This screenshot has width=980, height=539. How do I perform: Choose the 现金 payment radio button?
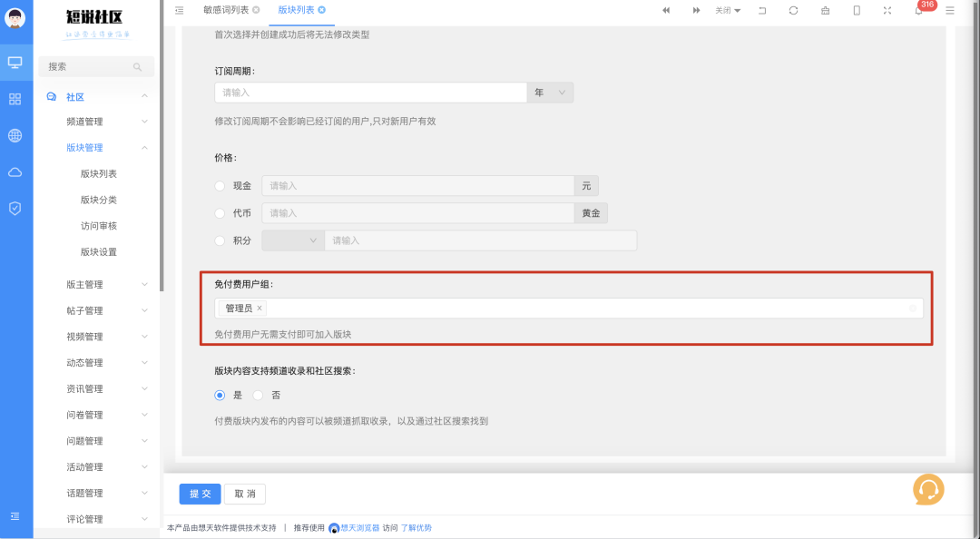click(x=218, y=185)
